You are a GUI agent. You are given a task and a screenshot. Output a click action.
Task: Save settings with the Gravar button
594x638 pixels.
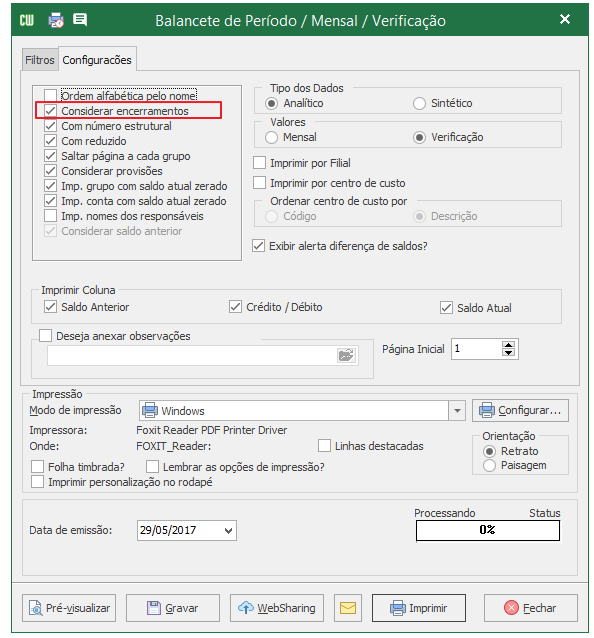click(173, 608)
